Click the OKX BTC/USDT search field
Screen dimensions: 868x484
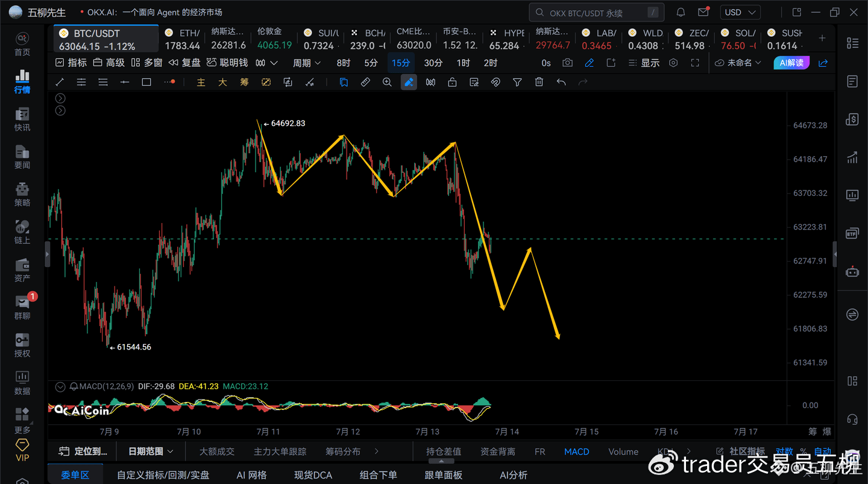[x=597, y=12]
